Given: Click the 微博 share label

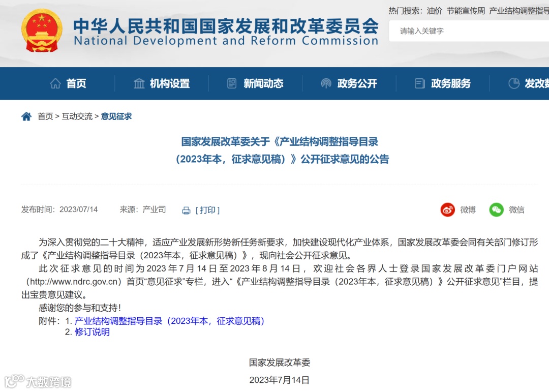Looking at the screenshot, I should pyautogui.click(x=468, y=210).
